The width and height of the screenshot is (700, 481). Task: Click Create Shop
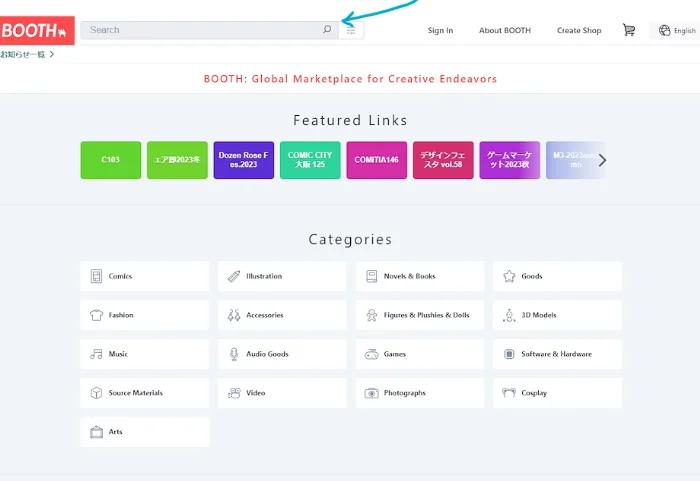[579, 30]
